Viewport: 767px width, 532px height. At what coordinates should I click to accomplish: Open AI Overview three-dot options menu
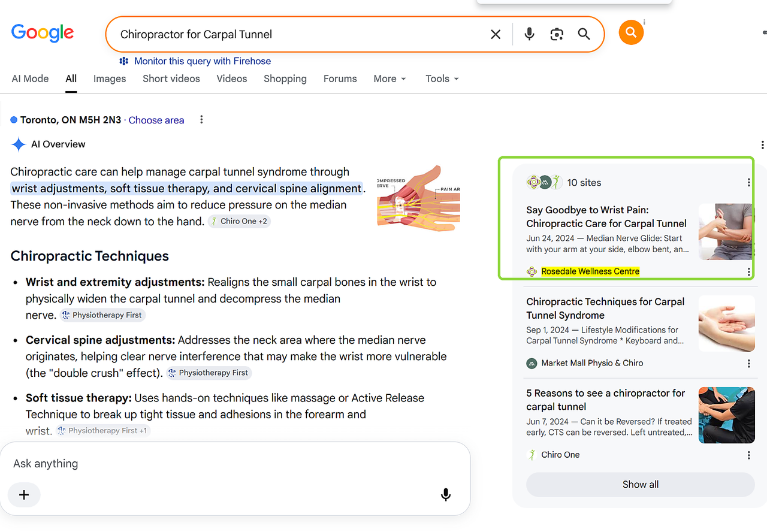762,144
